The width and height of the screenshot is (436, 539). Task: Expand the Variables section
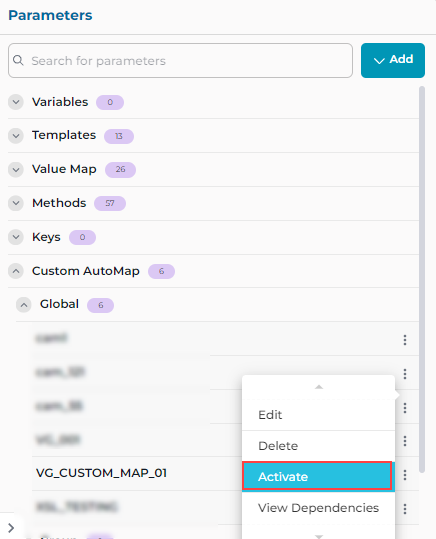coord(16,102)
